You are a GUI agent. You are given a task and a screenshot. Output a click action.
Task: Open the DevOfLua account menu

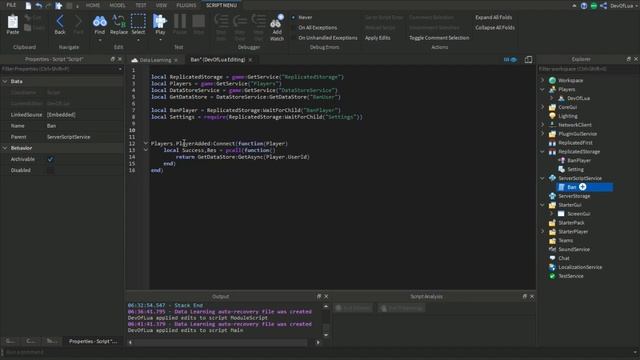[623, 6]
